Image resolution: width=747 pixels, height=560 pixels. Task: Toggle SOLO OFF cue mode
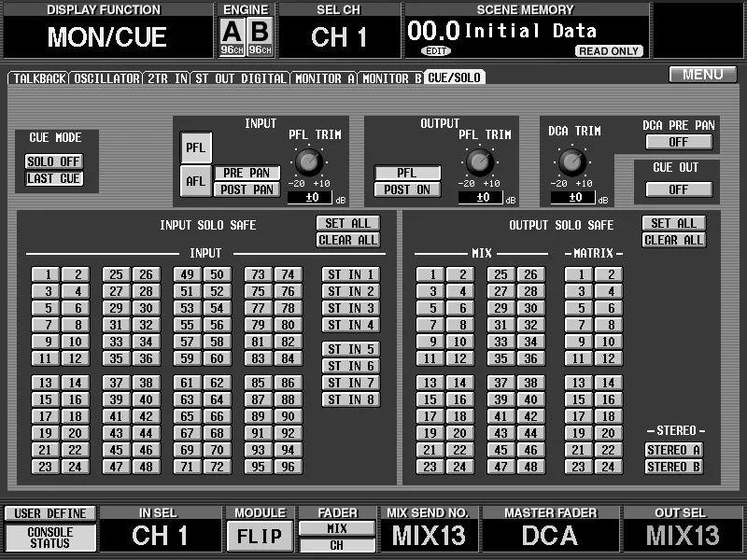click(54, 161)
